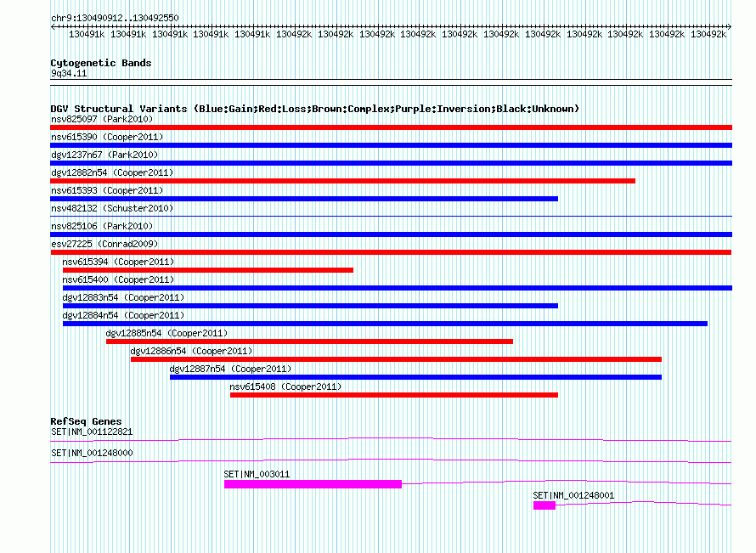Click the chr9:130490912..130492550 coordinate label
Viewport: 756px width, 553px height.
pos(115,18)
